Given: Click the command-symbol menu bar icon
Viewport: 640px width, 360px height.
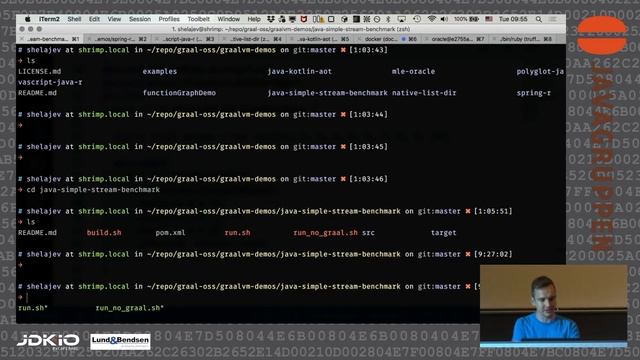Looking at the screenshot, I should pyautogui.click(x=367, y=19).
